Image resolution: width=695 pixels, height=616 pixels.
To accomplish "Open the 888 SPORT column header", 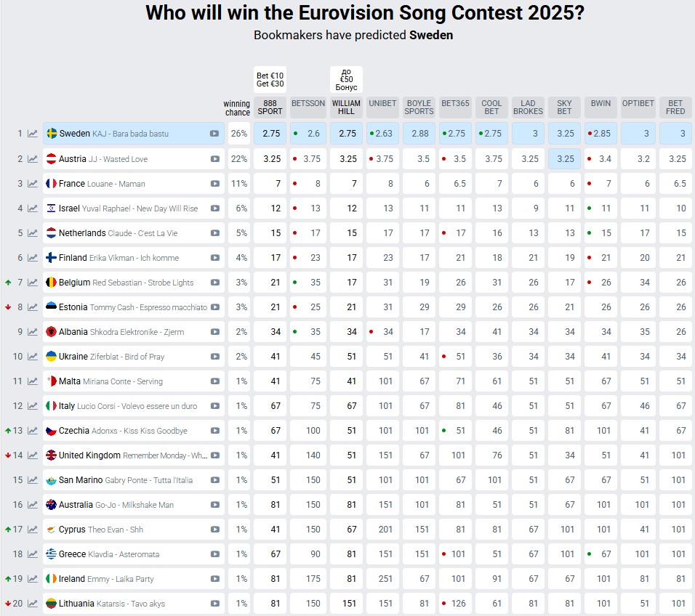I will [270, 107].
